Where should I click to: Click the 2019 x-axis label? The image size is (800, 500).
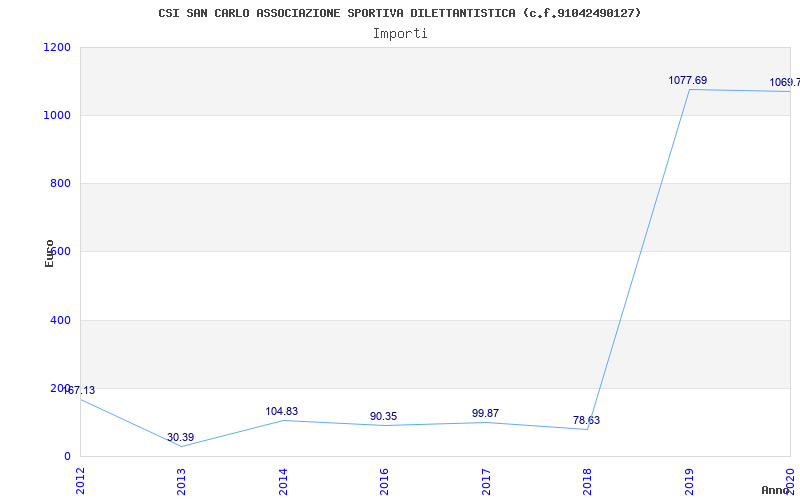click(x=688, y=481)
